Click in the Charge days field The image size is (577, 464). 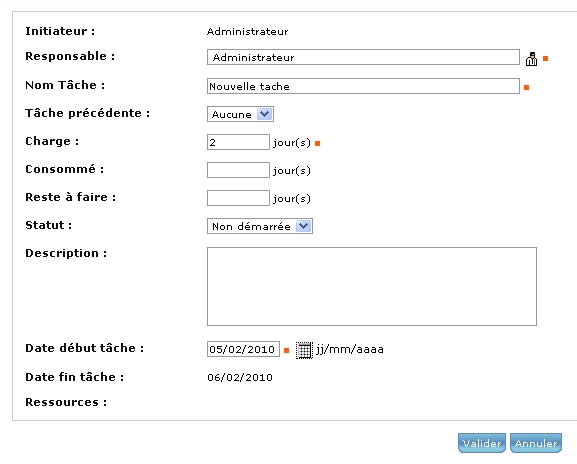(238, 142)
